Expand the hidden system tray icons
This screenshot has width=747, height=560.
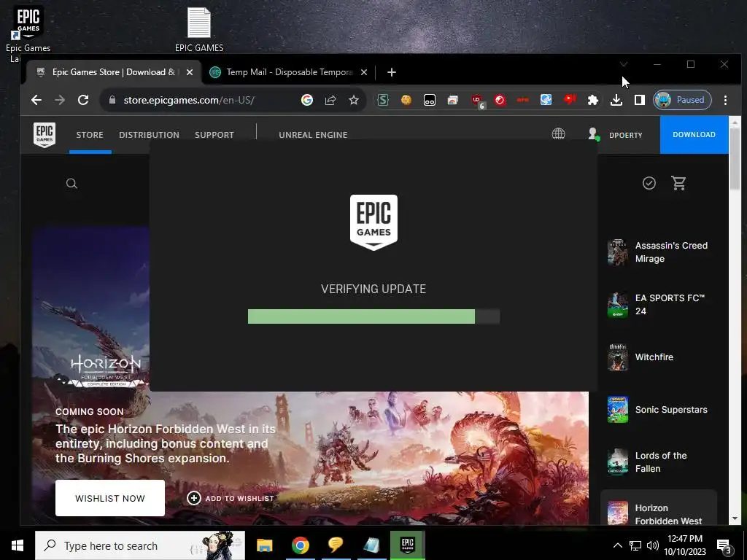617,545
